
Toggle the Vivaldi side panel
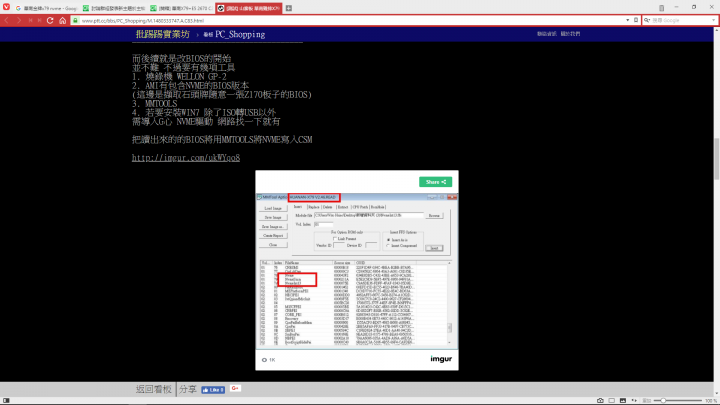pos(6,401)
